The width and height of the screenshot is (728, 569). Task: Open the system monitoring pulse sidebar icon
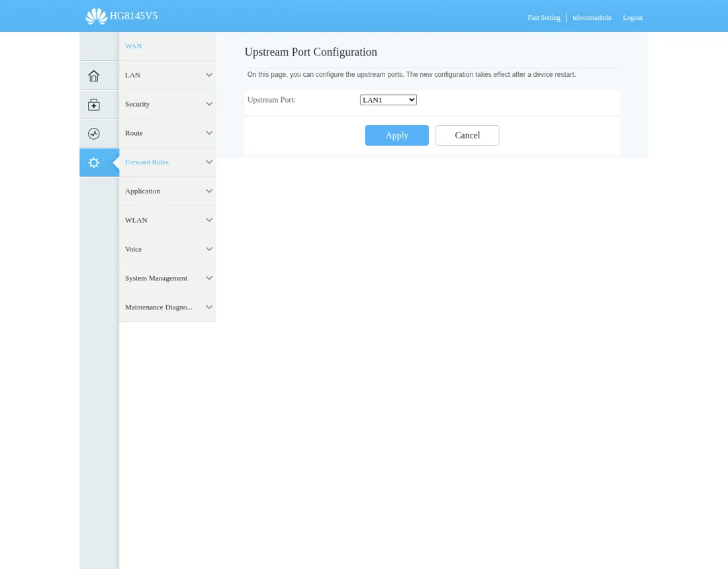point(94,134)
